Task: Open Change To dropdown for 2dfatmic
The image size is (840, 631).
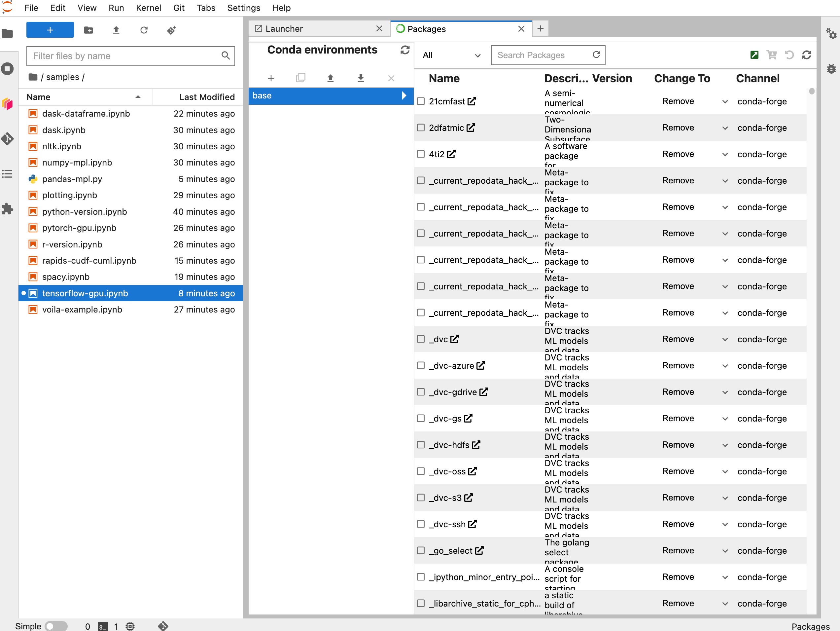Action: tap(725, 128)
